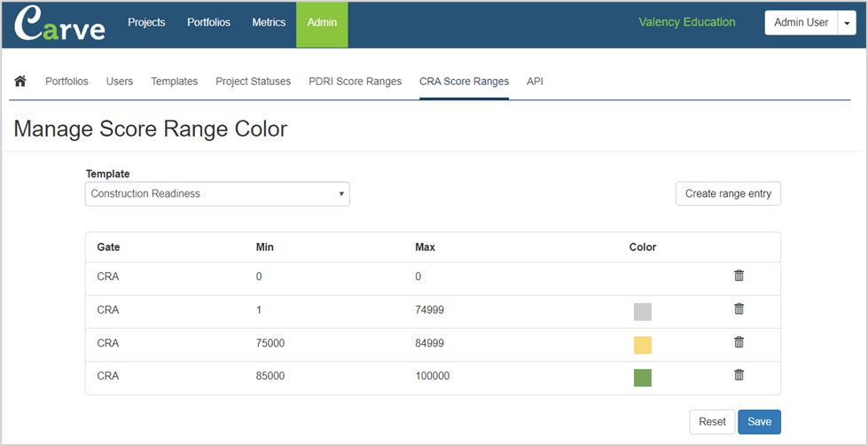
Task: Switch to the Users tab
Action: pyautogui.click(x=120, y=82)
